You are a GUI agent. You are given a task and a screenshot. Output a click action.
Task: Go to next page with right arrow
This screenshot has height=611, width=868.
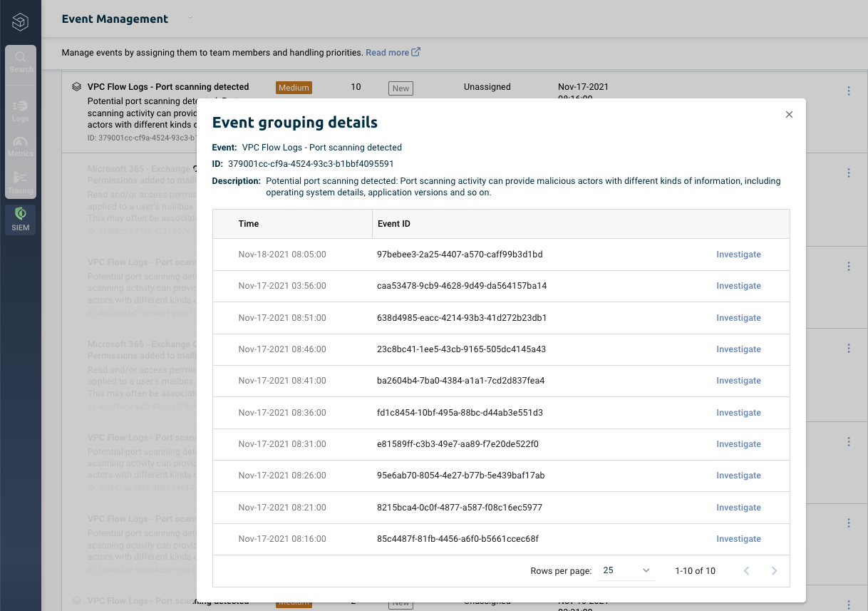[x=774, y=570]
